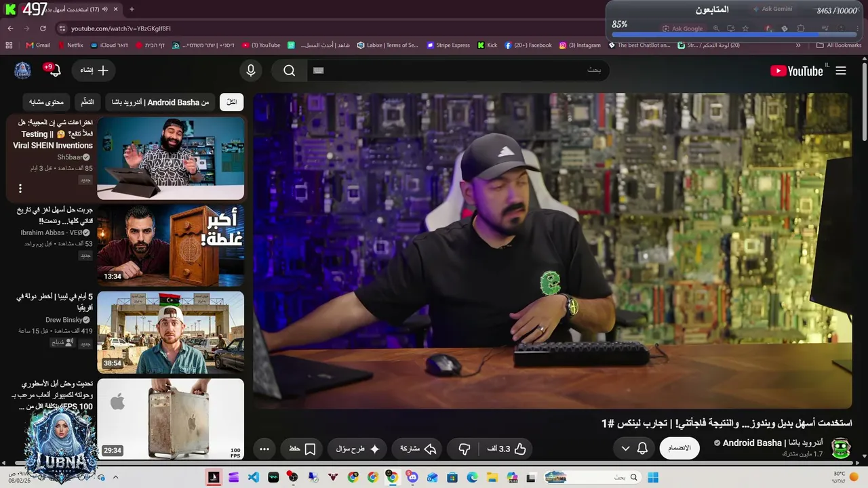Open the Stripe Express bookmark
The height and width of the screenshot is (488, 868).
click(x=448, y=45)
